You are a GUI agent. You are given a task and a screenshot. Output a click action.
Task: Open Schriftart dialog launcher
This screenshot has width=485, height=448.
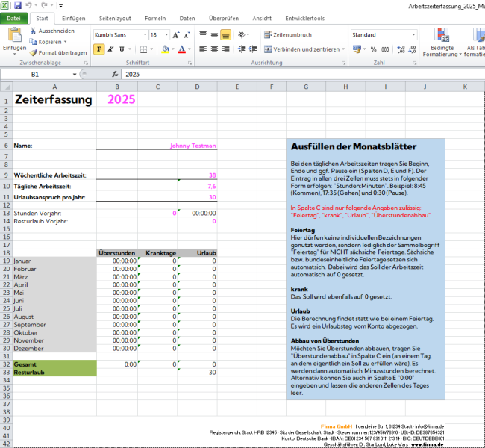190,63
